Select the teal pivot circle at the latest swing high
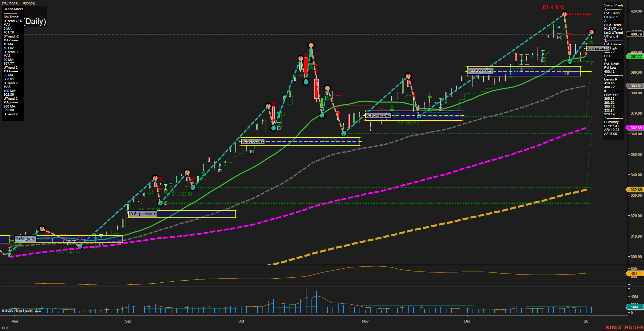 591,32
